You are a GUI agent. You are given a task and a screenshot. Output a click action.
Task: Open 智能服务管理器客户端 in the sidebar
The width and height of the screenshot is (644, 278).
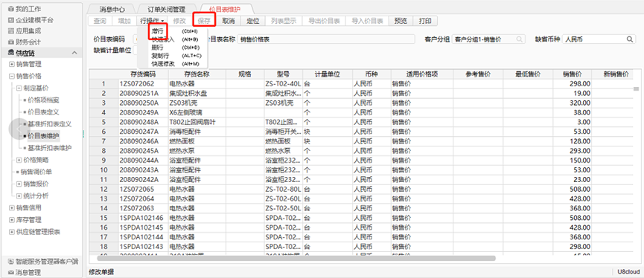[43, 261]
